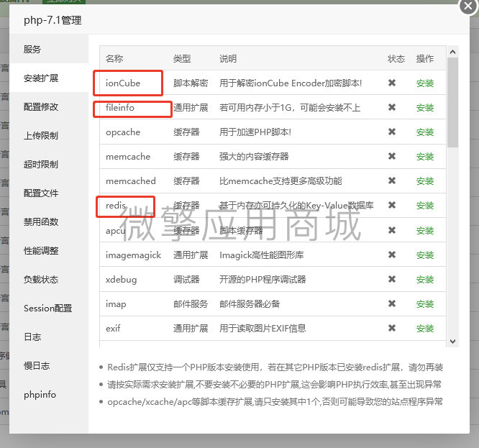Install the apcu extension

point(425,230)
